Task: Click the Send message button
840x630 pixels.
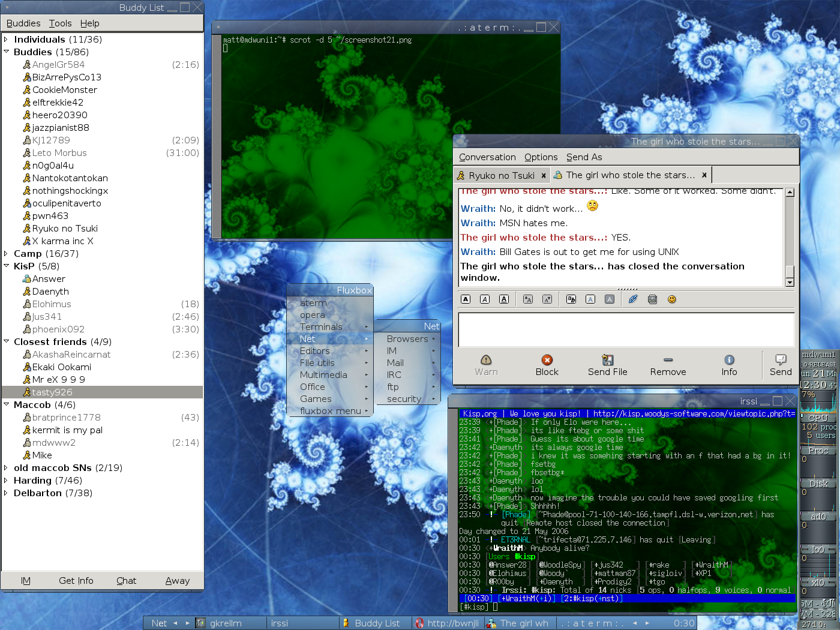Action: coord(781,365)
